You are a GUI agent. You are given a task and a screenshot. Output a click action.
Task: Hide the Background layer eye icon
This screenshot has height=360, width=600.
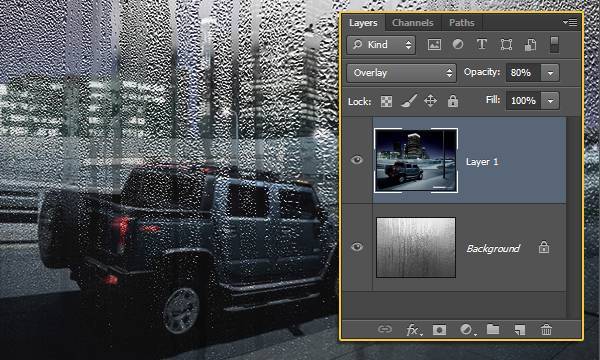[357, 247]
